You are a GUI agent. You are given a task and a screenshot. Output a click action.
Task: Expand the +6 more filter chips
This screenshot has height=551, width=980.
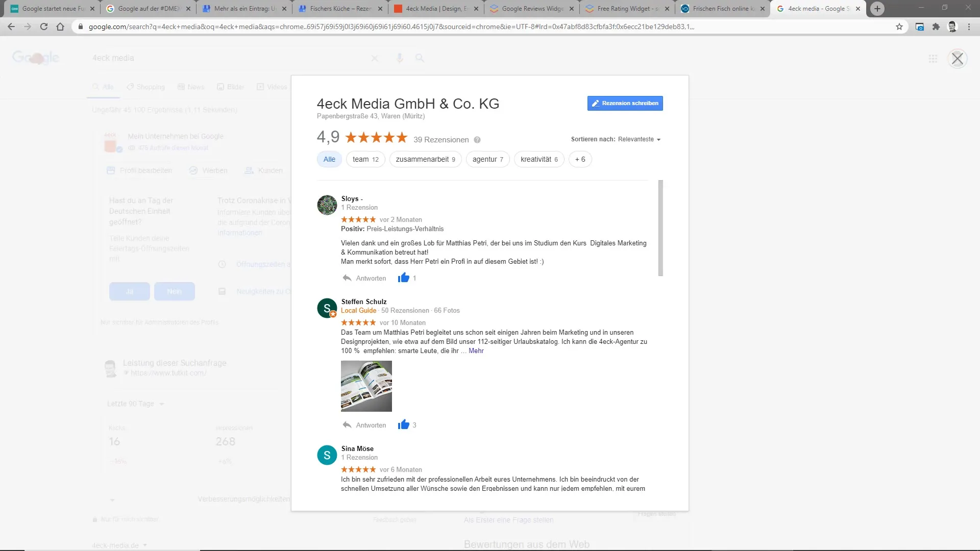pyautogui.click(x=580, y=159)
